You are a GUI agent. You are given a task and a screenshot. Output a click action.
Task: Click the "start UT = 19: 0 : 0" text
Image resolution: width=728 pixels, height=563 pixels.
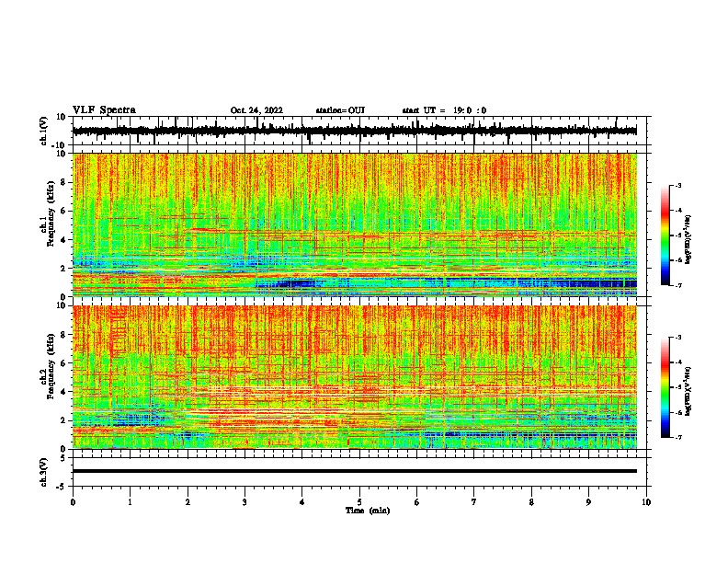point(444,110)
